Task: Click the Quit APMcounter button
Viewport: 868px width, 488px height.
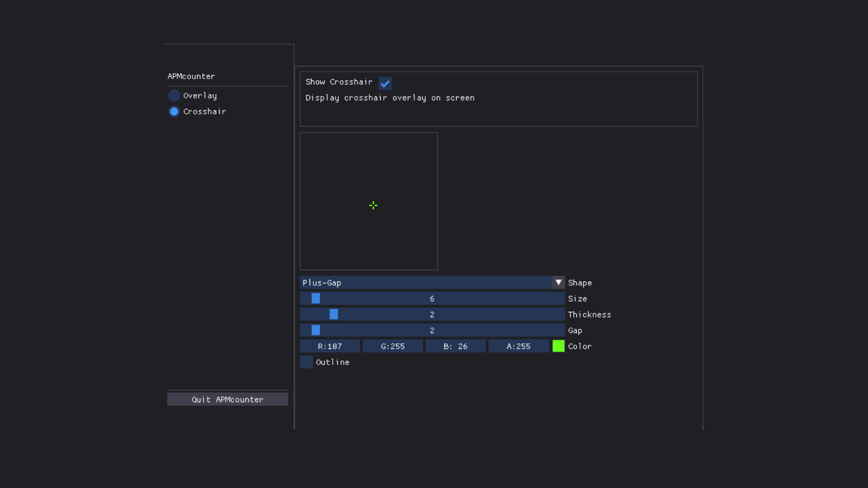Action: [227, 399]
